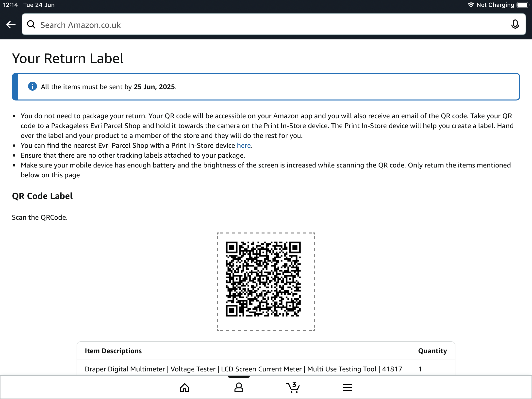Select the 'Quantity' column header
This screenshot has height=399, width=532.
pyautogui.click(x=432, y=351)
